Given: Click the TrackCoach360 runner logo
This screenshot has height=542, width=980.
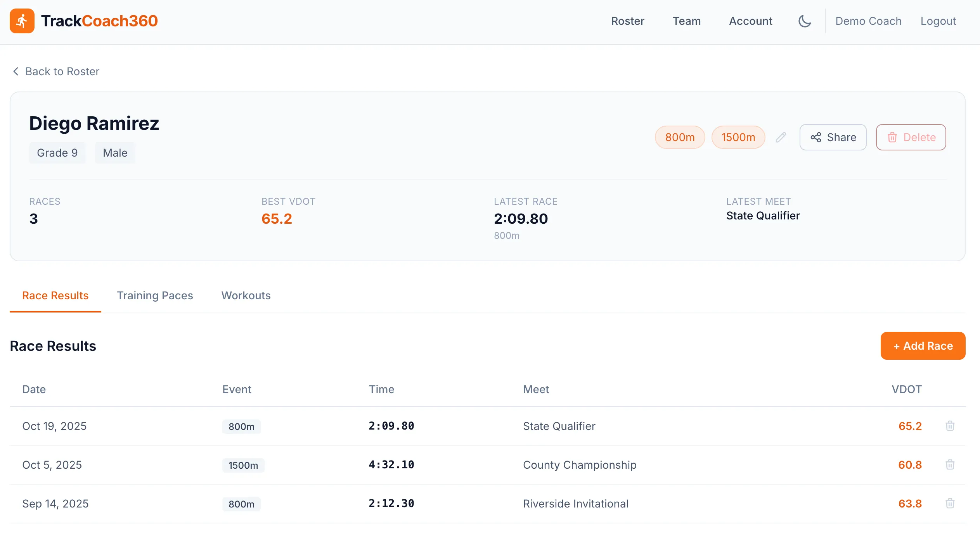Looking at the screenshot, I should [22, 21].
